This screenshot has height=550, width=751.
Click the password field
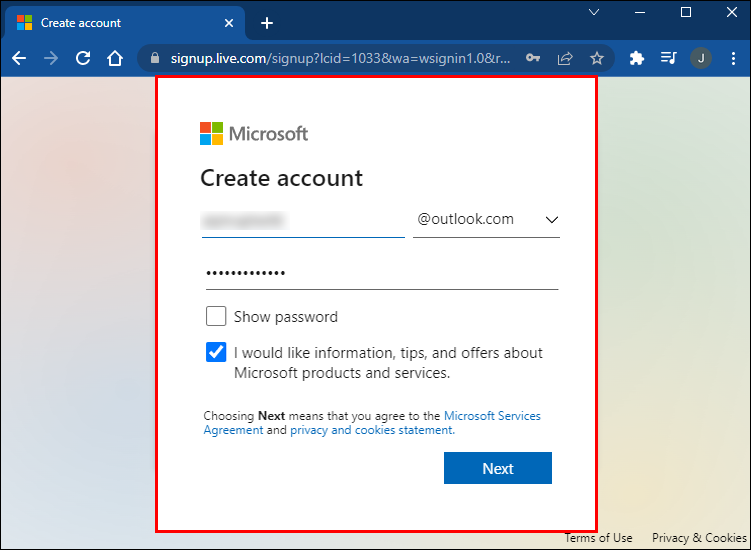[382, 274]
